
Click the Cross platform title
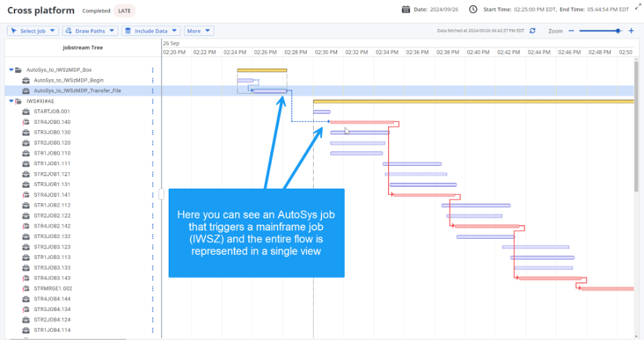tap(41, 10)
